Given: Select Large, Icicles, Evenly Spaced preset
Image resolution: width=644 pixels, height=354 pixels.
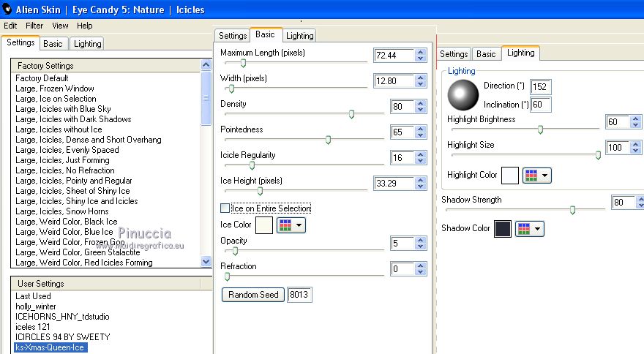Looking at the screenshot, I should (x=67, y=150).
